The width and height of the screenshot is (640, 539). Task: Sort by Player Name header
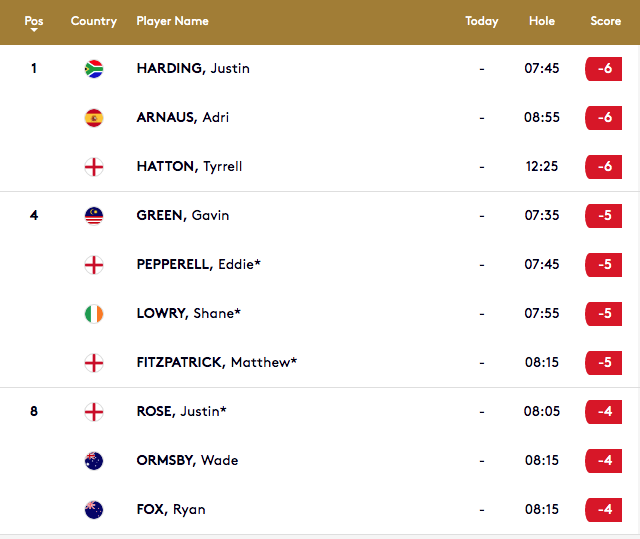172,21
